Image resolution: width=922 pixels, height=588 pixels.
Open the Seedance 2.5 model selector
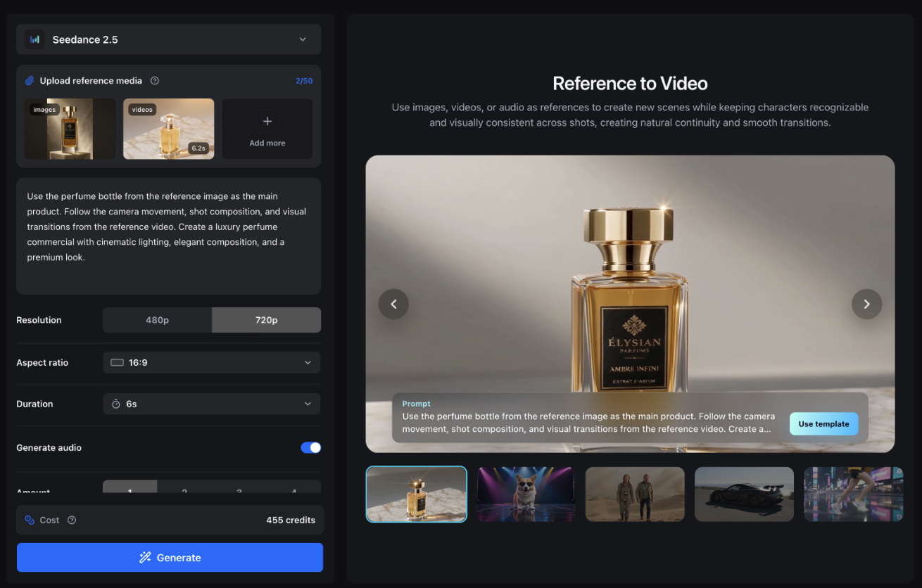[x=168, y=39]
